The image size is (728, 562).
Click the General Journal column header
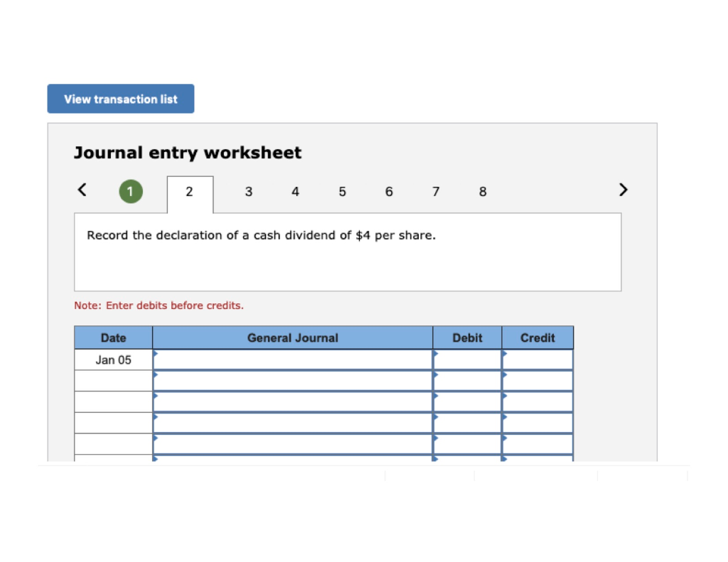[x=292, y=337]
